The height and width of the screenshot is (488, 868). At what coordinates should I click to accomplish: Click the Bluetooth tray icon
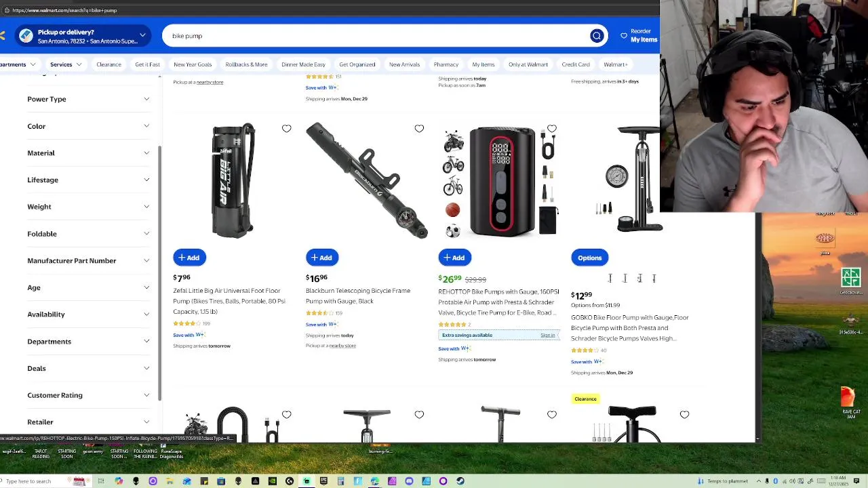click(775, 481)
